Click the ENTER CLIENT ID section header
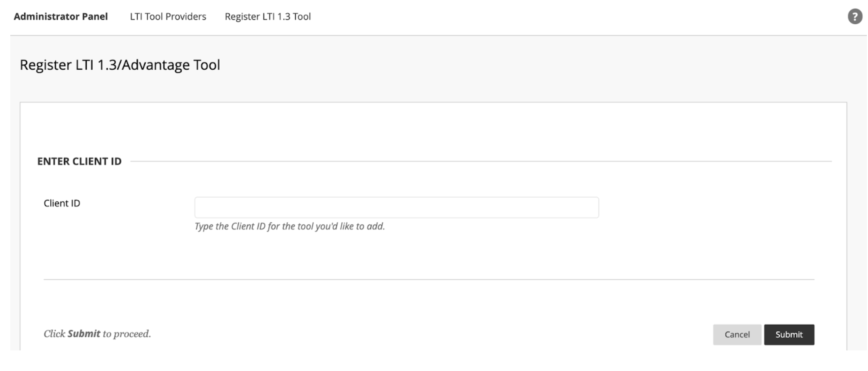Screen dimensions: 868x371 tap(79, 161)
